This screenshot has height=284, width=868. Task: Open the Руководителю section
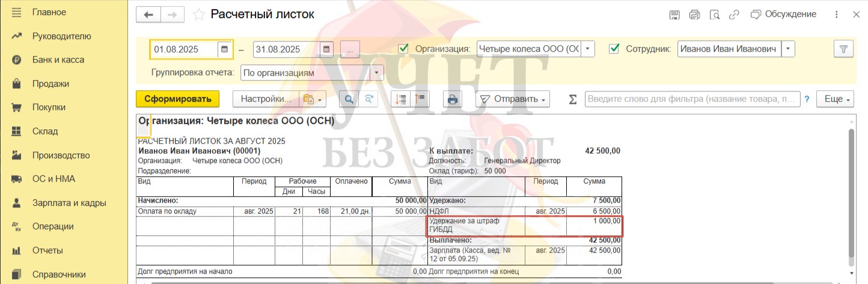point(61,36)
